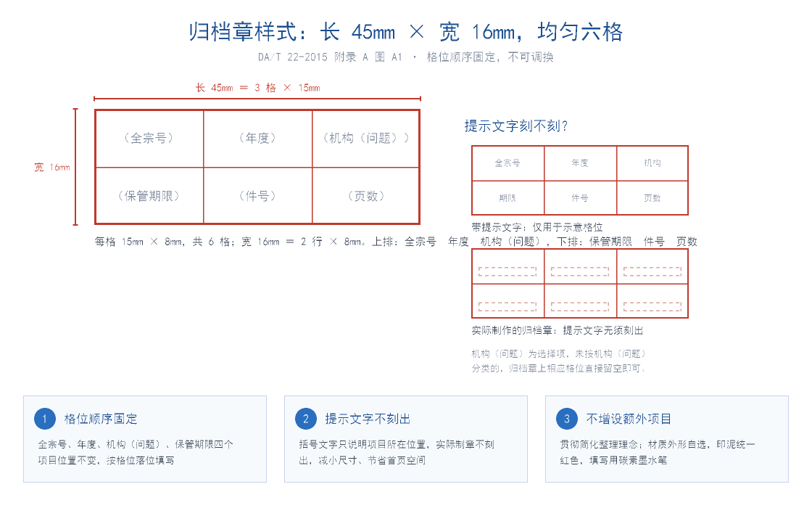
Task: Select the (保管期限) cell in large stamp
Action: click(x=149, y=195)
